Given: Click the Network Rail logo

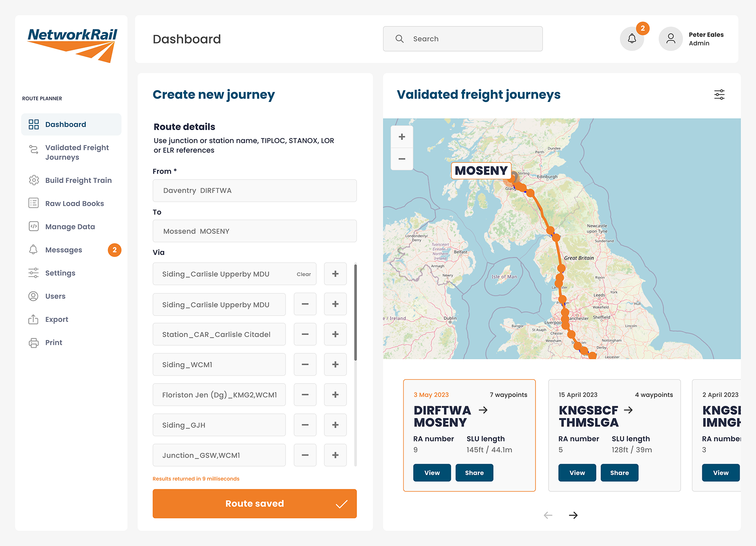Looking at the screenshot, I should 72,45.
